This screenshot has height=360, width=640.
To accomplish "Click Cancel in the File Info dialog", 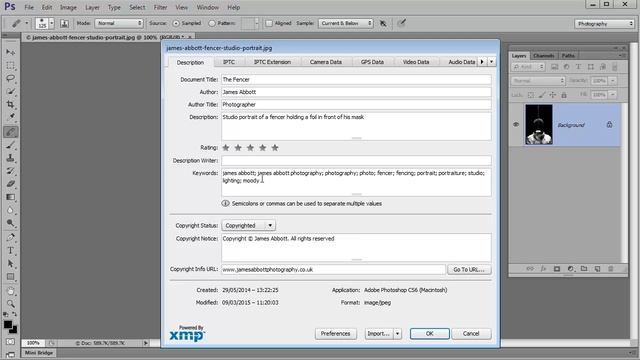I will (x=471, y=334).
